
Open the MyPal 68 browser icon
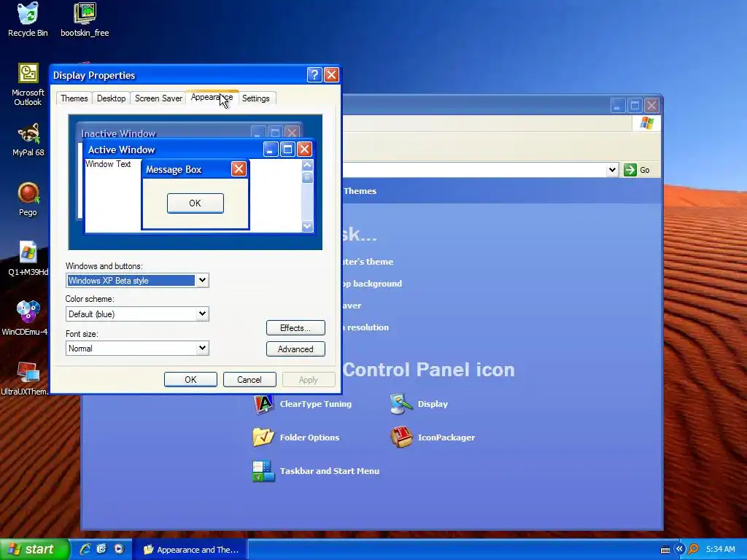(28, 139)
